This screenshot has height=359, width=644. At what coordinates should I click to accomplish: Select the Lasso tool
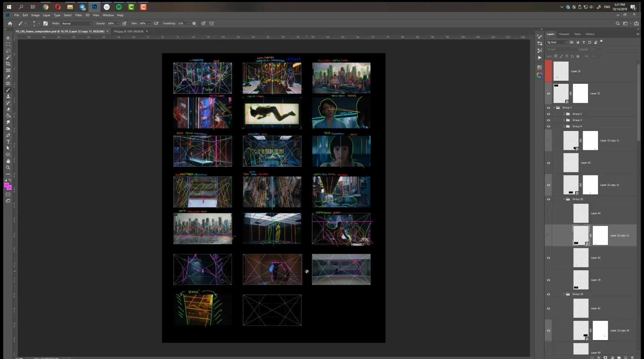[x=8, y=51]
